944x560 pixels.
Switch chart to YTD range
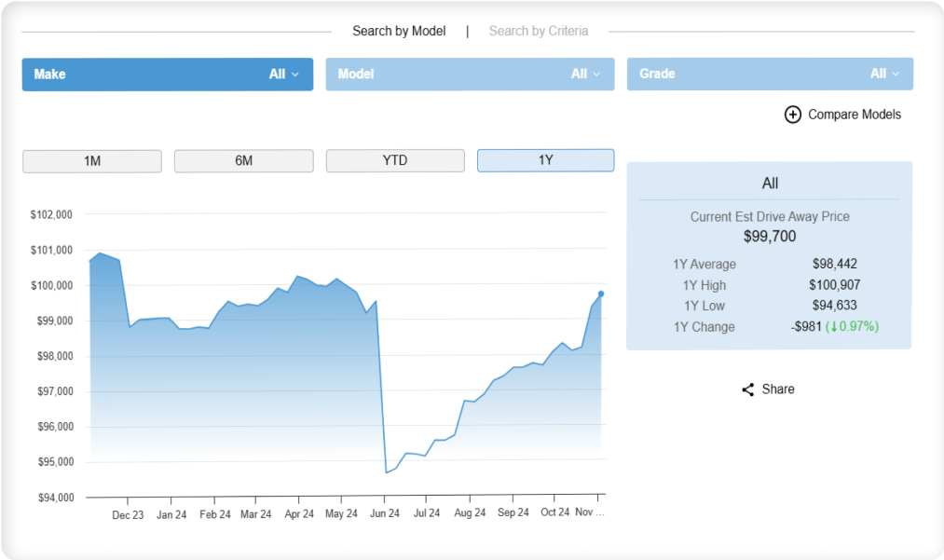click(395, 161)
